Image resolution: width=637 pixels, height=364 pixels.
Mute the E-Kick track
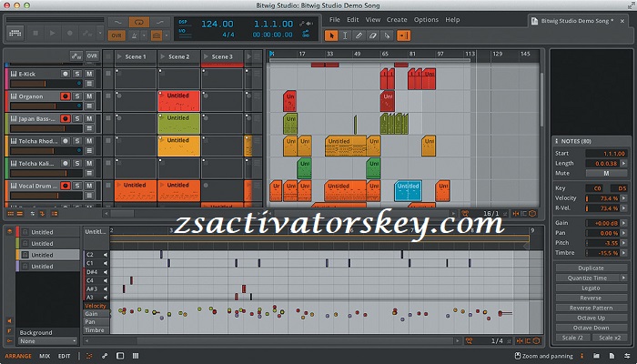pyautogui.click(x=89, y=74)
